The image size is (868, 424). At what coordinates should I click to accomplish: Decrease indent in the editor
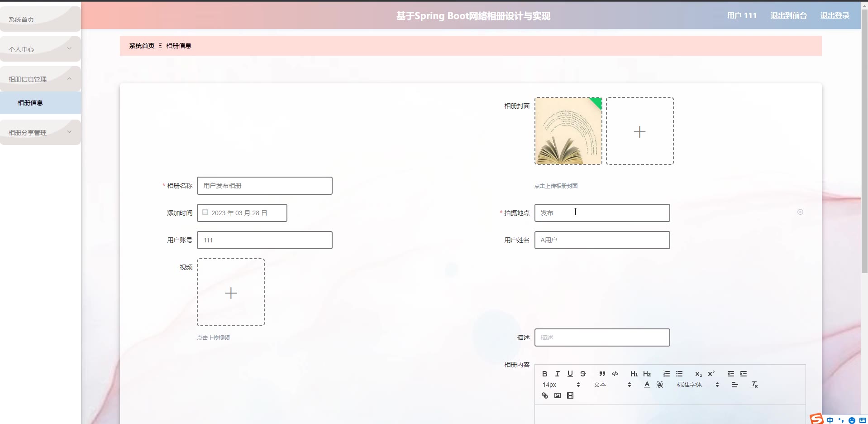(731, 374)
